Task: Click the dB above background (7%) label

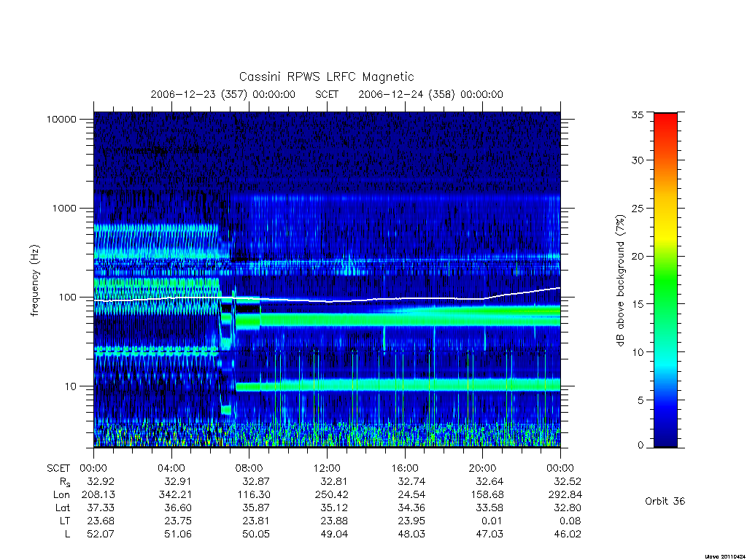Action: click(620, 281)
